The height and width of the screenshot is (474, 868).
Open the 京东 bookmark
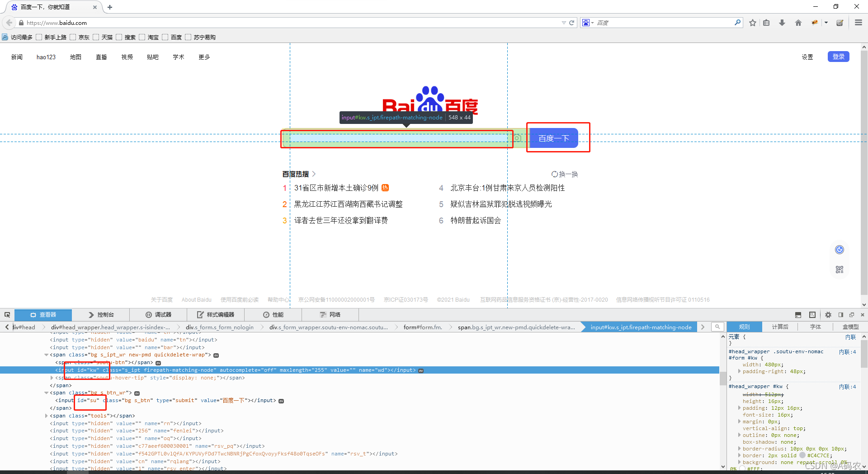pos(80,37)
